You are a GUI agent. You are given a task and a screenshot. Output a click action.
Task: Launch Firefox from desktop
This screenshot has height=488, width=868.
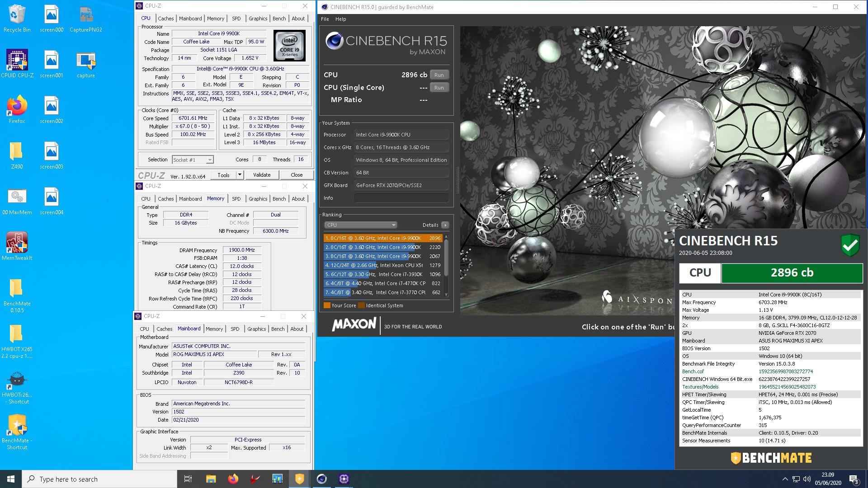tap(17, 109)
